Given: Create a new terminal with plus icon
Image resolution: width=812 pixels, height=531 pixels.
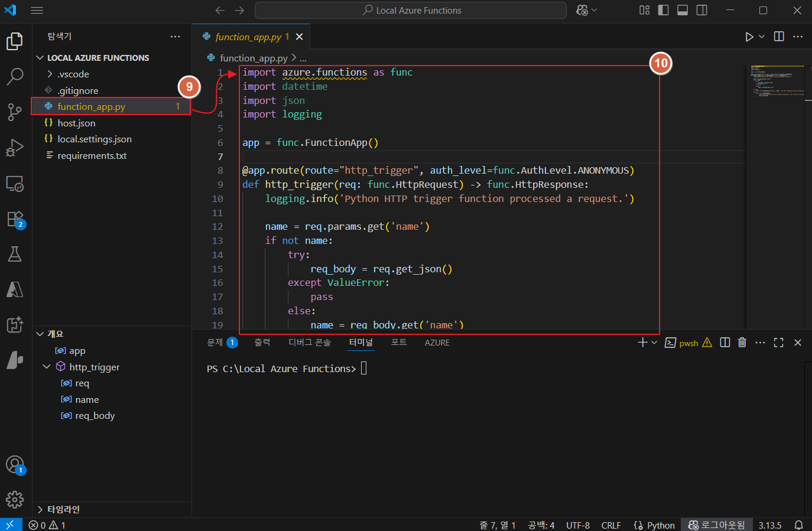Looking at the screenshot, I should point(642,343).
